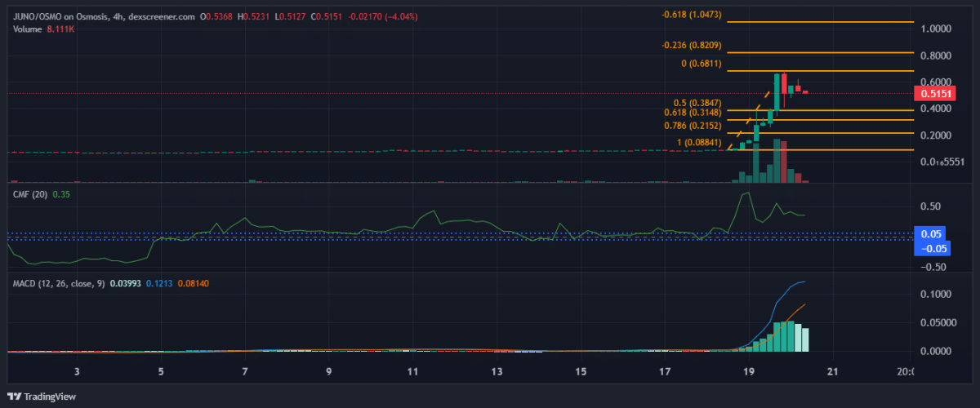
Task: Click the Volume indicator label
Action: [26, 29]
